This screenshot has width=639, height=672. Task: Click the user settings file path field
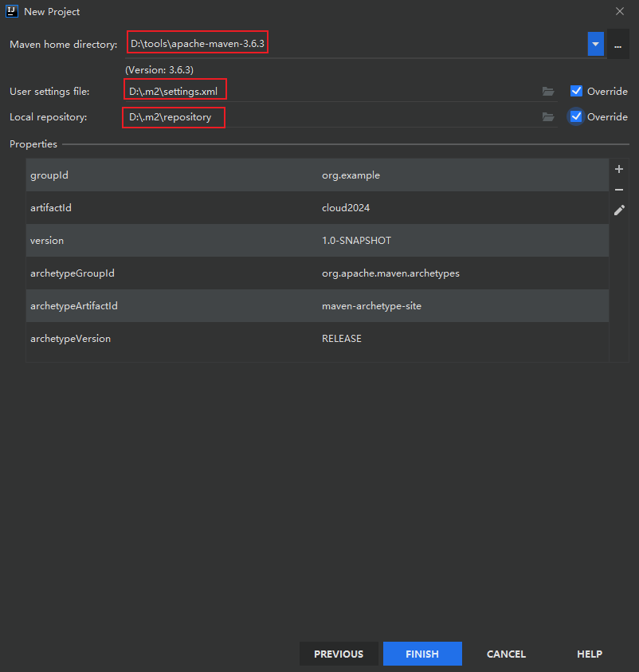pyautogui.click(x=335, y=92)
